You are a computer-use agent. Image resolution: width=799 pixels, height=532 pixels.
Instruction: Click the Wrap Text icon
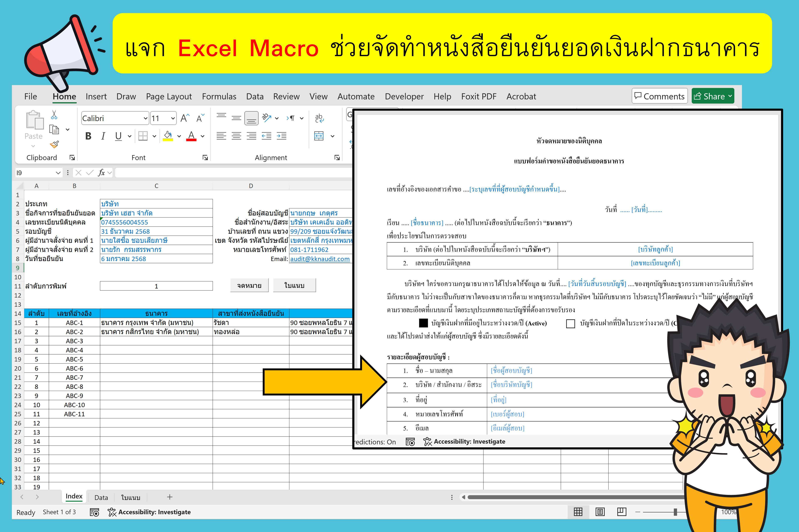(319, 118)
